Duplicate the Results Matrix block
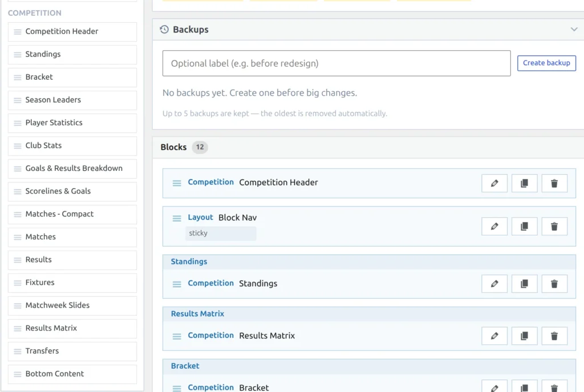The height and width of the screenshot is (392, 584). click(525, 336)
